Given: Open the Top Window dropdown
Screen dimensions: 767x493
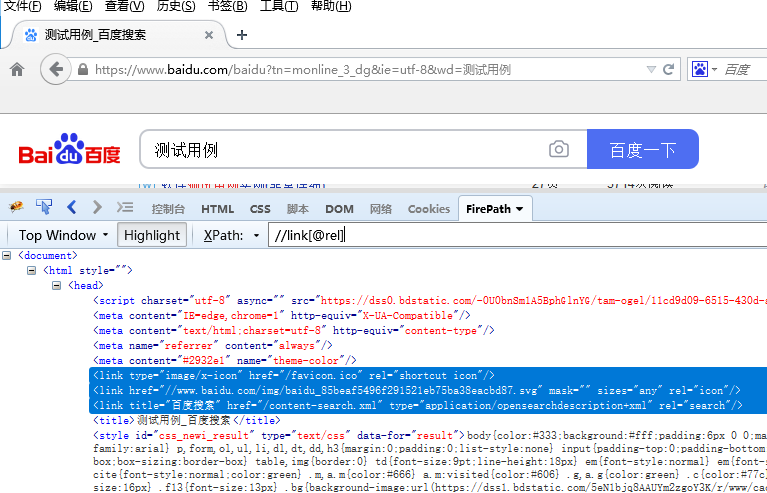Looking at the screenshot, I should [63, 235].
